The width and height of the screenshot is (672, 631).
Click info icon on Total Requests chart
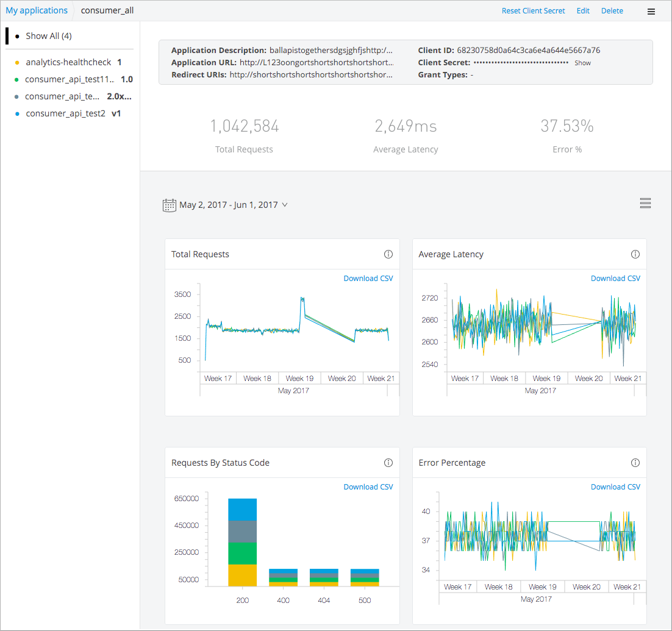388,254
